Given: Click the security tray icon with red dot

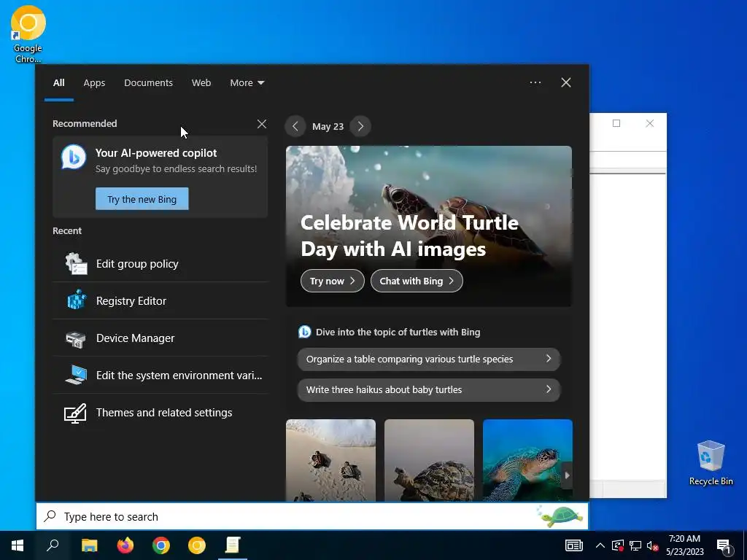Looking at the screenshot, I should pos(617,545).
